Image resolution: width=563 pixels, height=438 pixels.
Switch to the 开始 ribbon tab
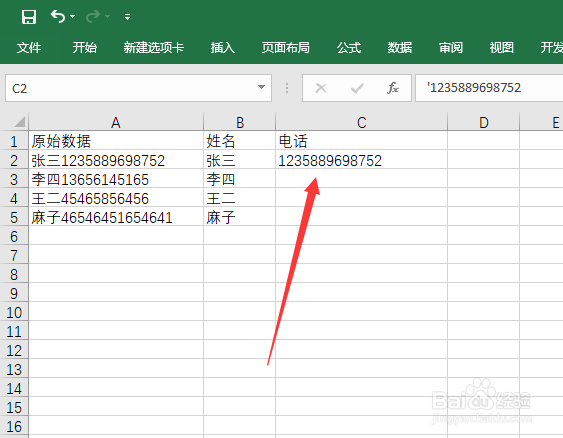pyautogui.click(x=85, y=47)
